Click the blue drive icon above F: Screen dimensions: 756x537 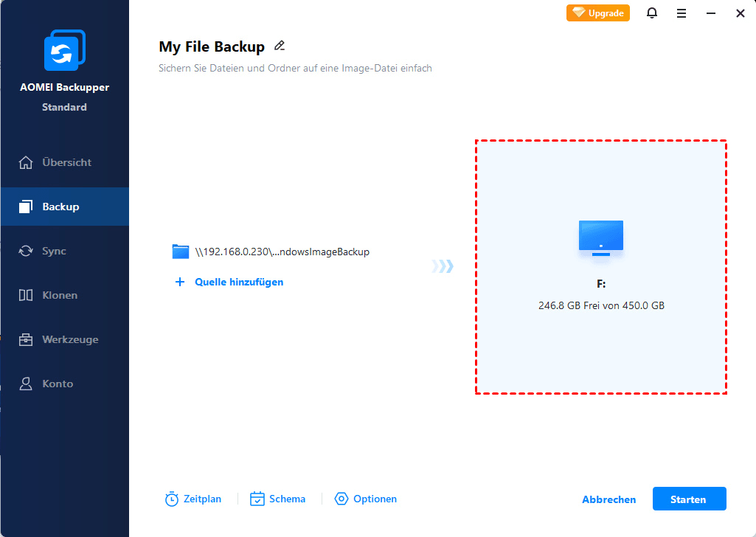(601, 238)
